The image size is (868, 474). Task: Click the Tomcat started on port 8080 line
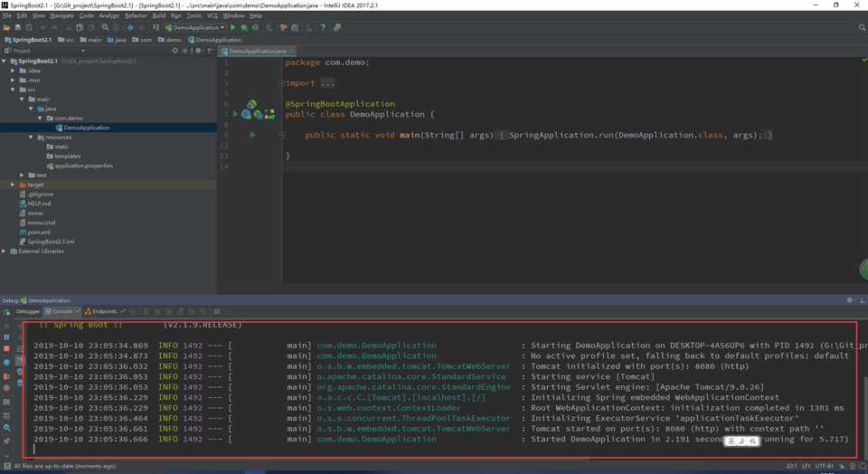429,429
